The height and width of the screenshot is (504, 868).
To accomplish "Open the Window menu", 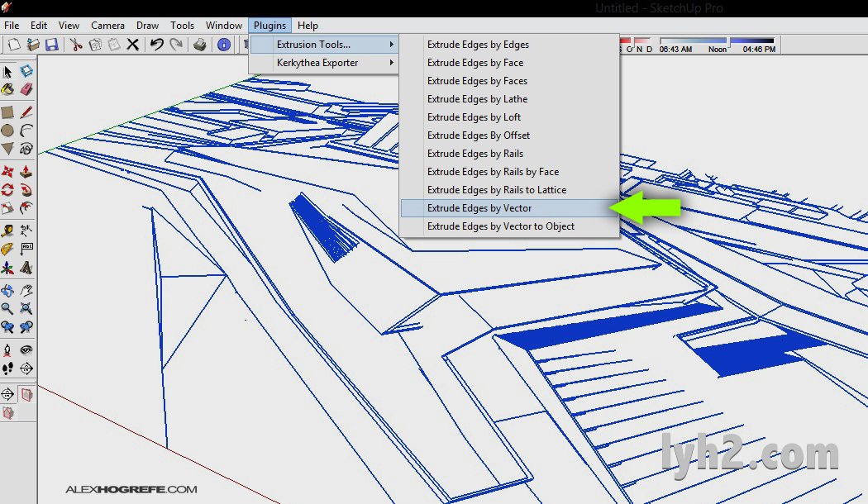I will [224, 26].
